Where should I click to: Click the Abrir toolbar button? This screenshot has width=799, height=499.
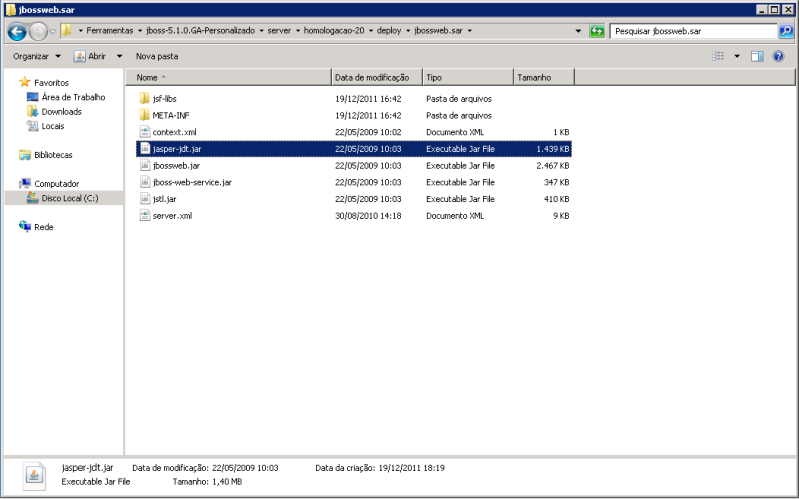[x=91, y=57]
